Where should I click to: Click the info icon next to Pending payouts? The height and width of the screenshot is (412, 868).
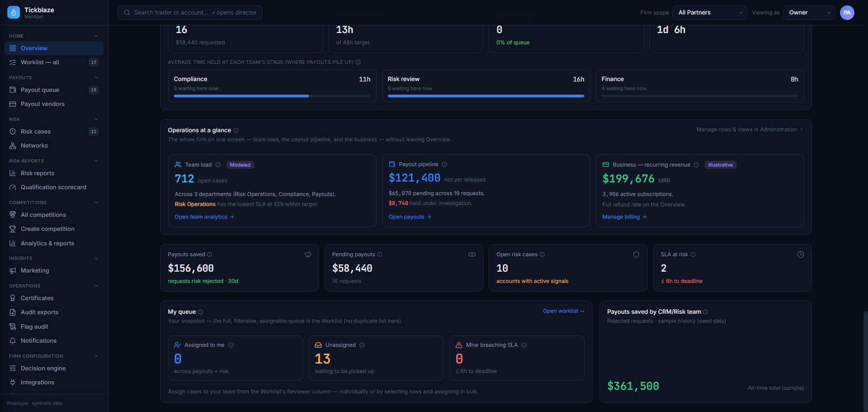[380, 254]
